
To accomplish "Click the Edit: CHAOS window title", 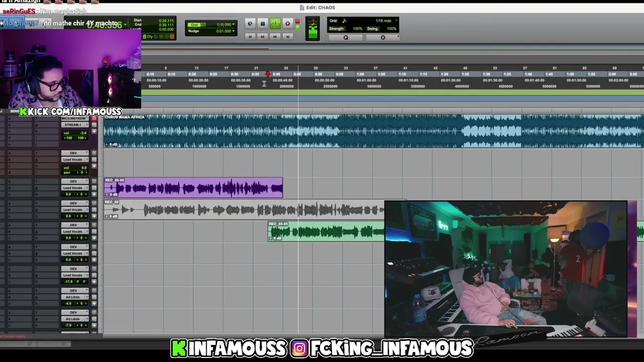I will coord(320,8).
